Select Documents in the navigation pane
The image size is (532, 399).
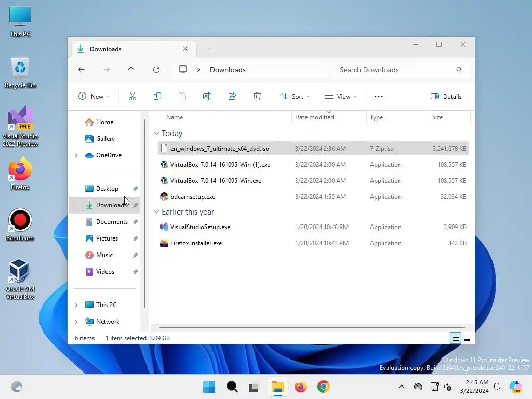[104, 221]
